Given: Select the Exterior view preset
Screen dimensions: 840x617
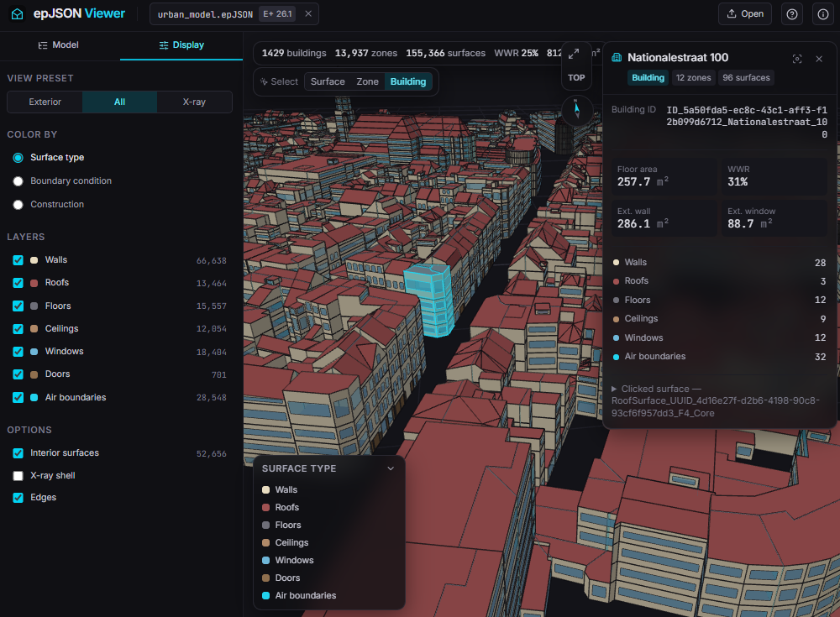Looking at the screenshot, I should point(45,102).
